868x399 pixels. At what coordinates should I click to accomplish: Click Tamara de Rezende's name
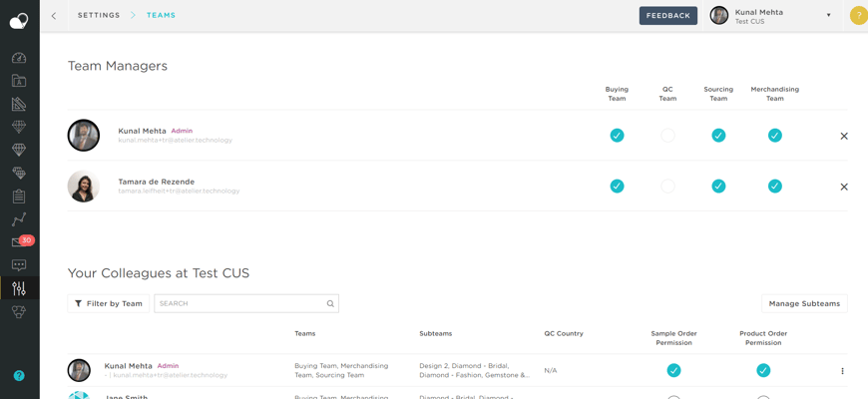pyautogui.click(x=156, y=182)
